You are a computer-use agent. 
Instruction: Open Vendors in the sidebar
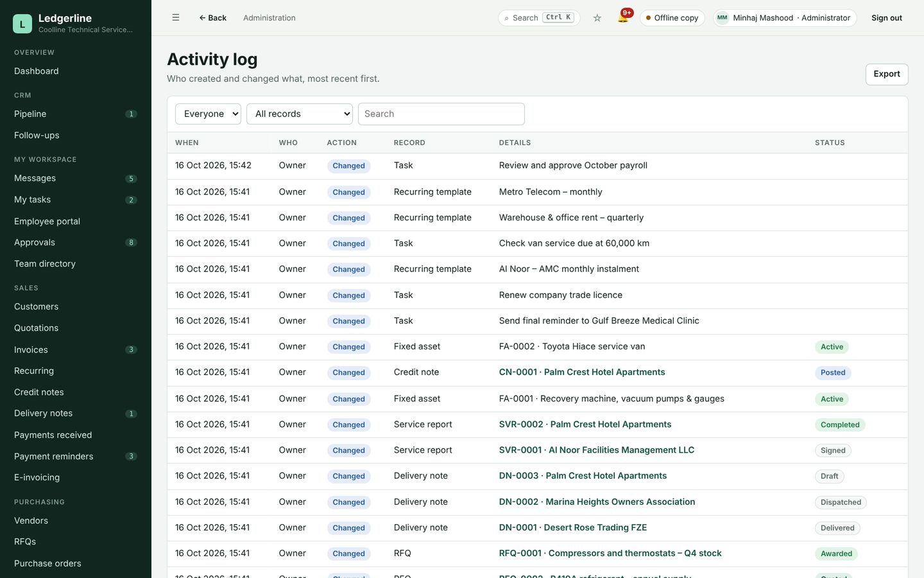76,521
